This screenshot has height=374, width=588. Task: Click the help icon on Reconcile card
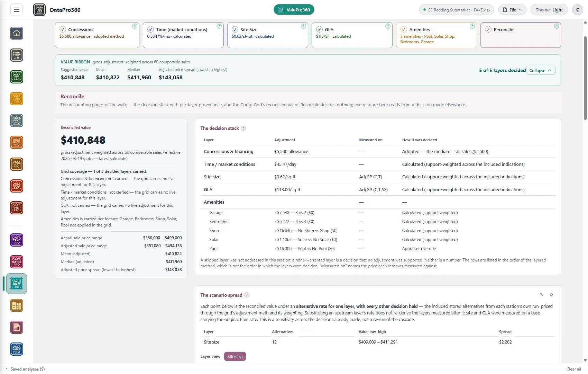point(557,26)
